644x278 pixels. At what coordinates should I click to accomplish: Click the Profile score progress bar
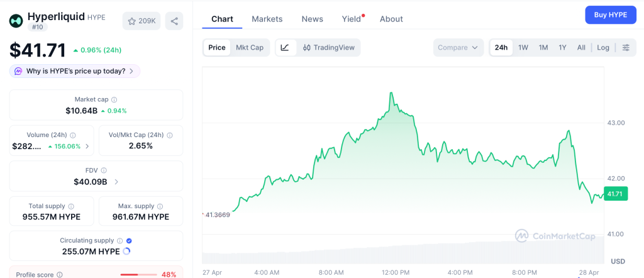(138, 274)
